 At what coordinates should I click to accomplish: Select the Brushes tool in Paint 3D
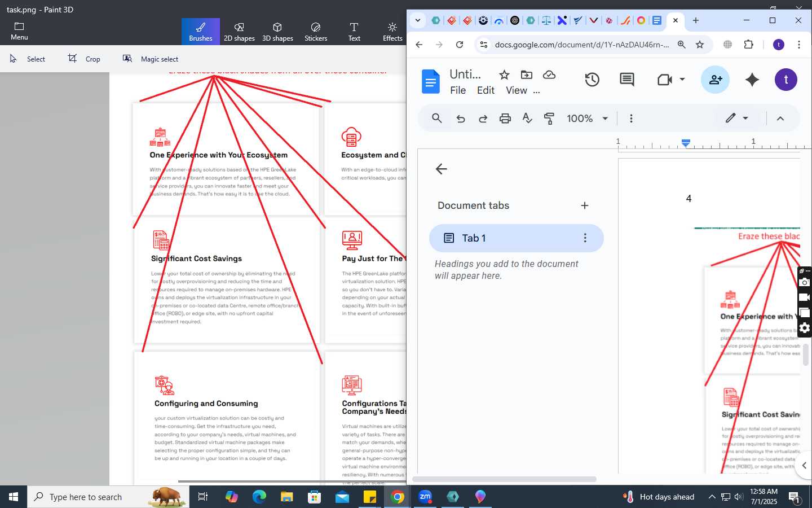tap(201, 32)
